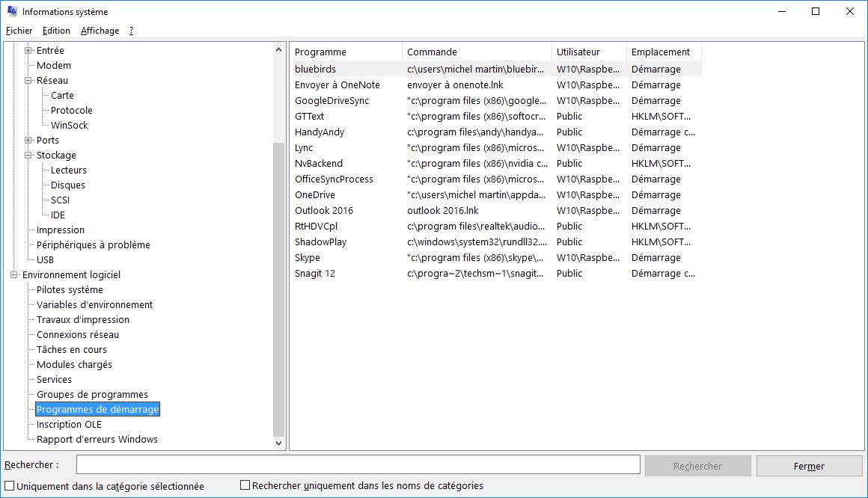Image resolution: width=868 pixels, height=498 pixels.
Task: Collapse Environnement logiciel tree node
Action: tap(14, 275)
